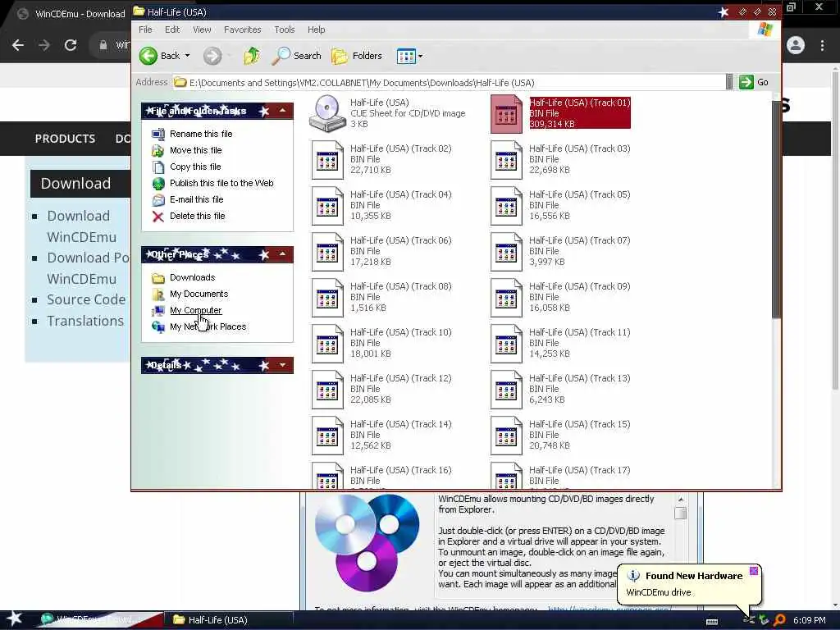Collapse the File and Folder Tasks panel
This screenshot has width=840, height=630.
282,111
